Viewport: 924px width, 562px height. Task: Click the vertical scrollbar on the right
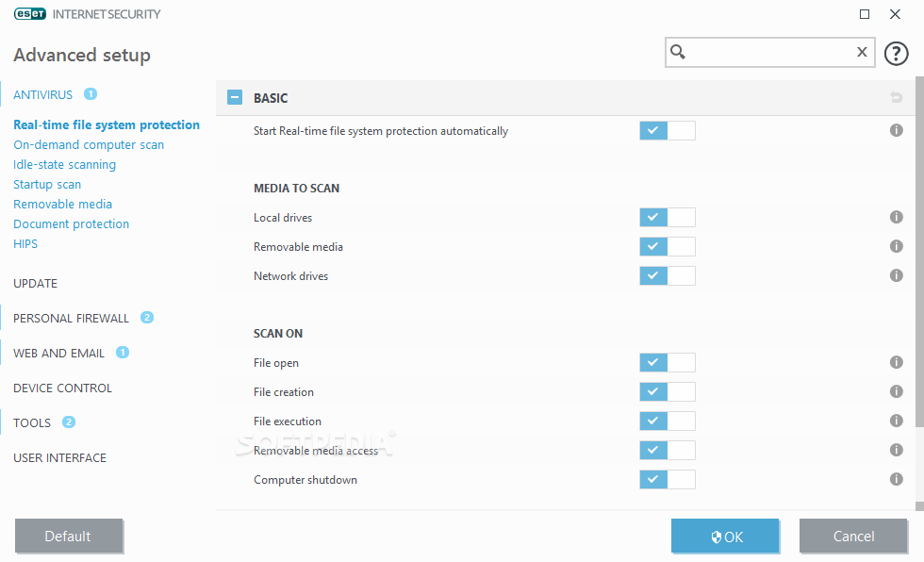(x=918, y=283)
